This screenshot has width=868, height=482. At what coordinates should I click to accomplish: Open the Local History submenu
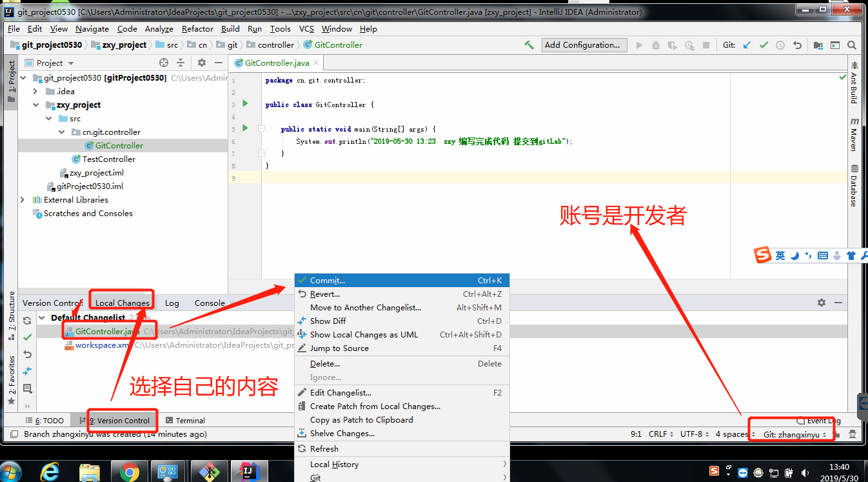click(402, 465)
